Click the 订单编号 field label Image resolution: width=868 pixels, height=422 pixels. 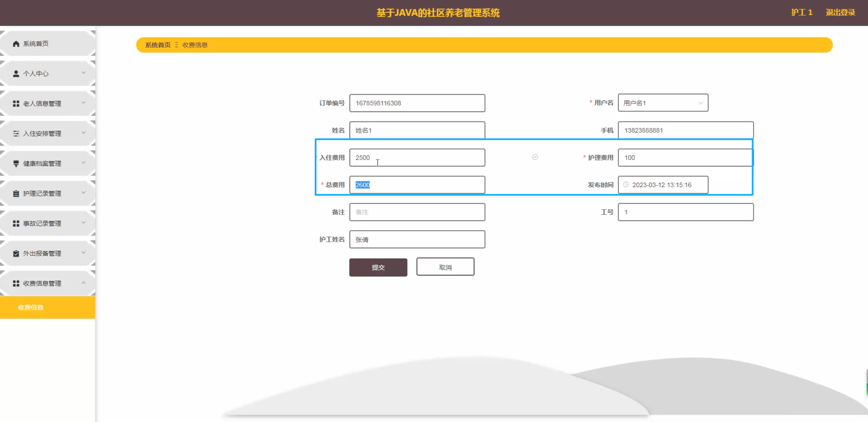[x=332, y=103]
